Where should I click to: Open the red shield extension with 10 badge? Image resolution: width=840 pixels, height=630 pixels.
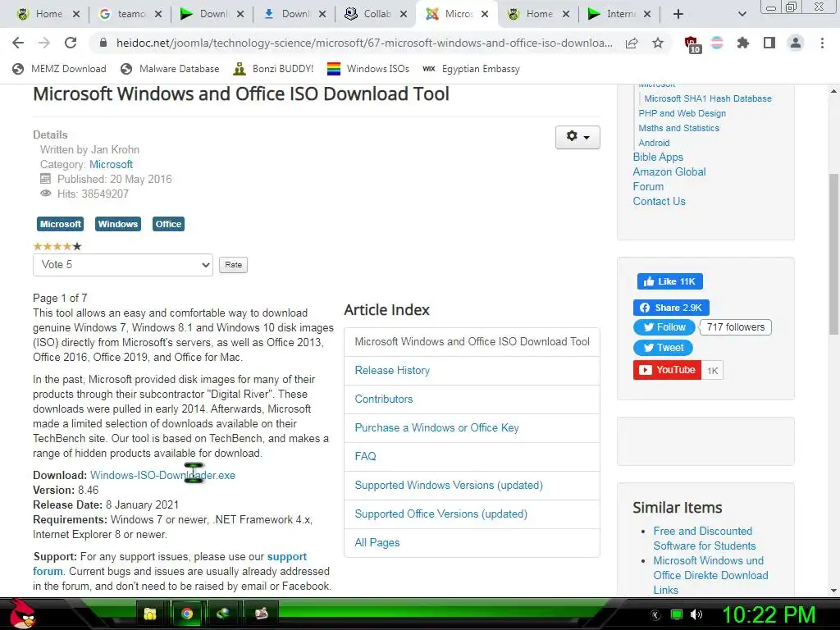[692, 44]
